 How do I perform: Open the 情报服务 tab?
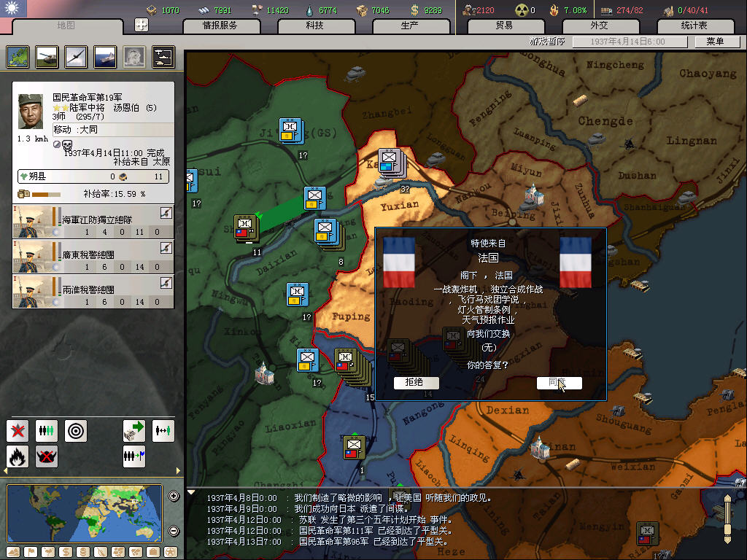pos(220,26)
